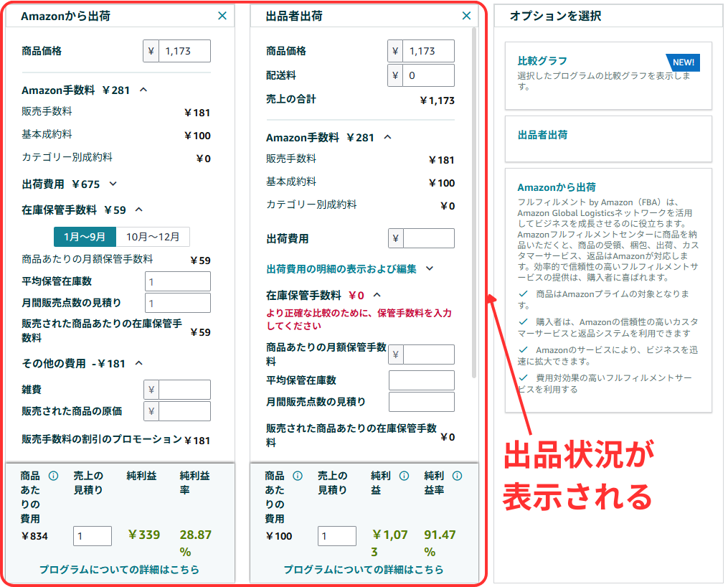This screenshot has height=587, width=728.
Task: Collapse Amazon手数料 ¥281 in 出品者出荷 panel
Action: coord(388,137)
